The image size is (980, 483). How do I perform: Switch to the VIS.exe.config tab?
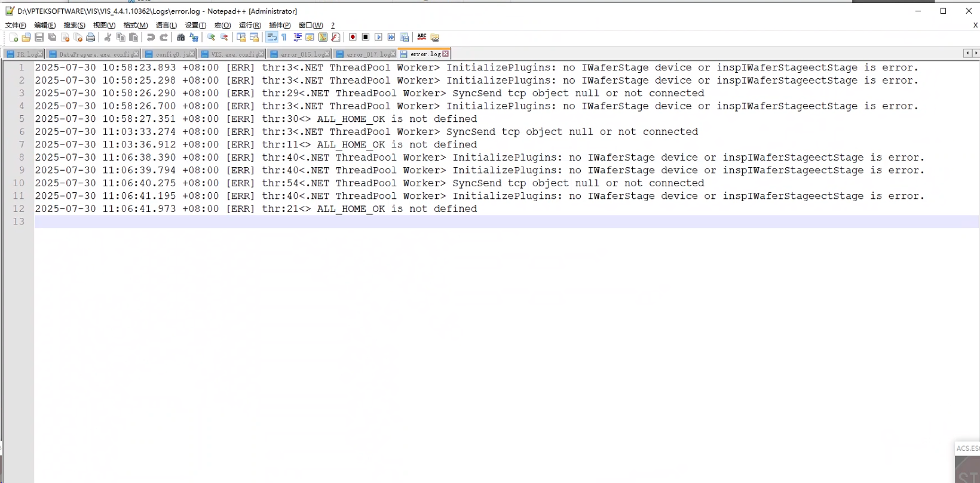(234, 54)
